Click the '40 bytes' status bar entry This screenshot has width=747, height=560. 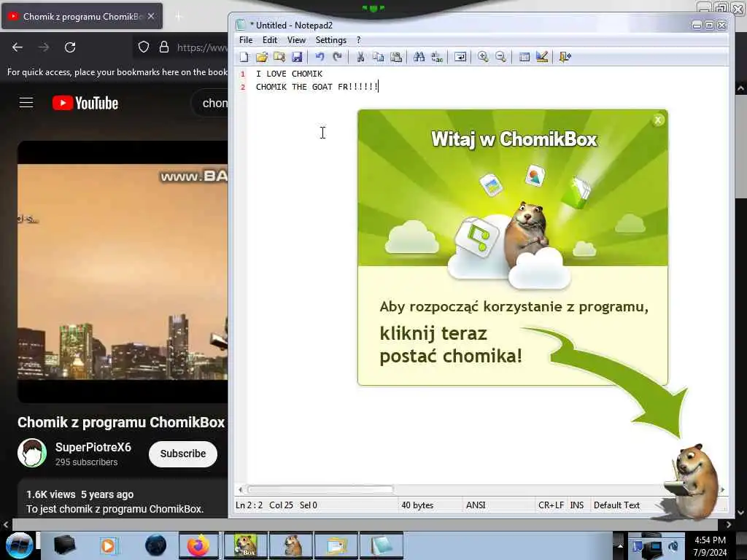point(417,505)
